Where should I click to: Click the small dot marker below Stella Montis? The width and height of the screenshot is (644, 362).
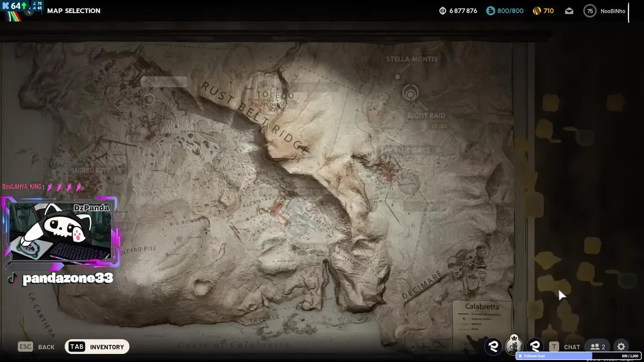(397, 77)
